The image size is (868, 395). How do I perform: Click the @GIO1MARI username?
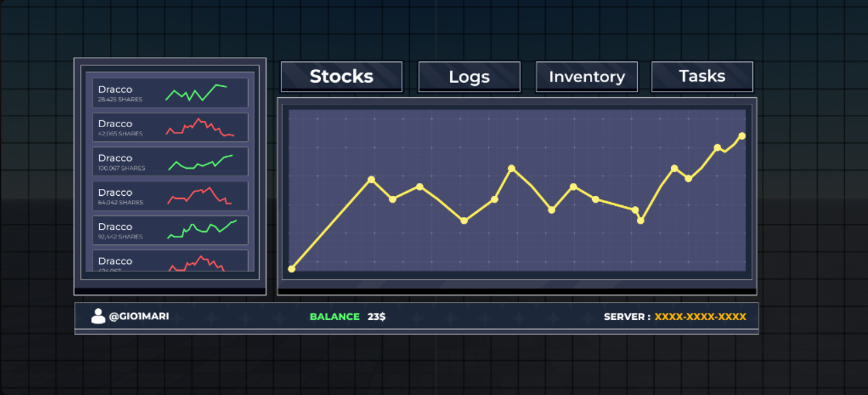[x=139, y=316]
